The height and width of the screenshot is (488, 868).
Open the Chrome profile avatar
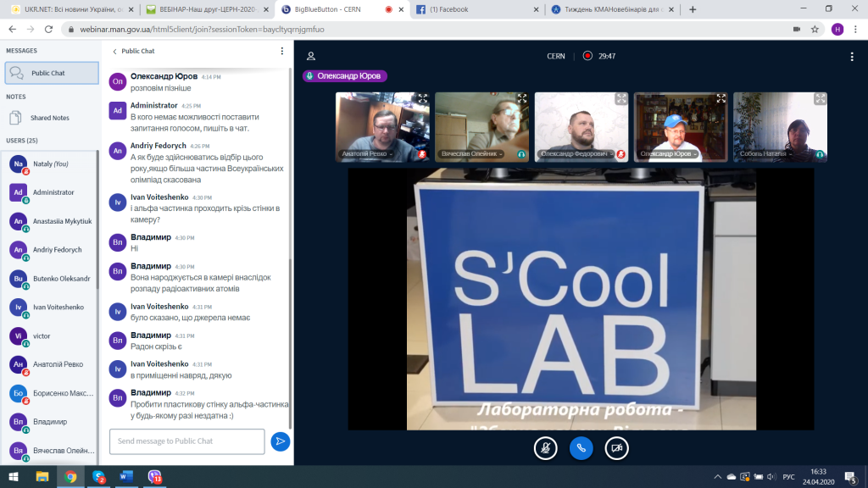click(837, 30)
